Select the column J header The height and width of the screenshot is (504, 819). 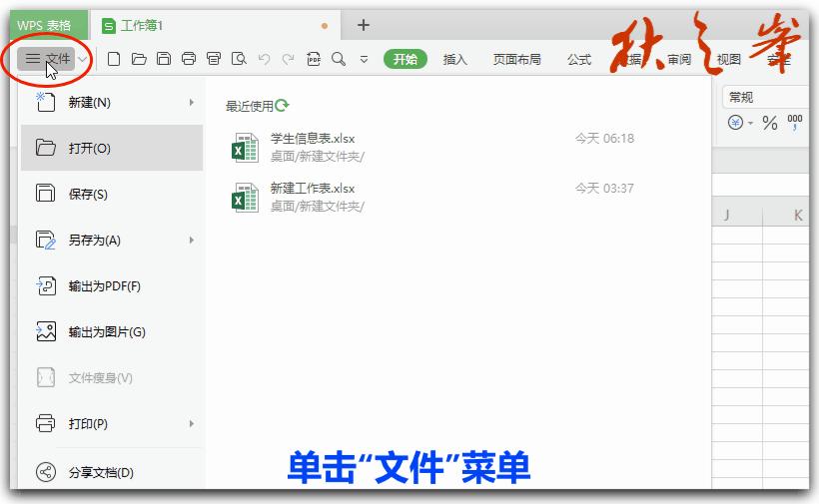pyautogui.click(x=737, y=215)
